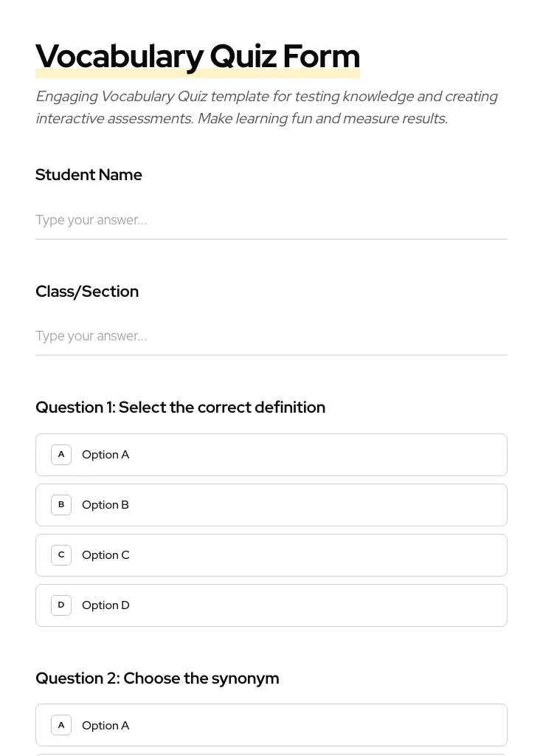
Task: Click the Class/Section answer field
Action: 271,336
